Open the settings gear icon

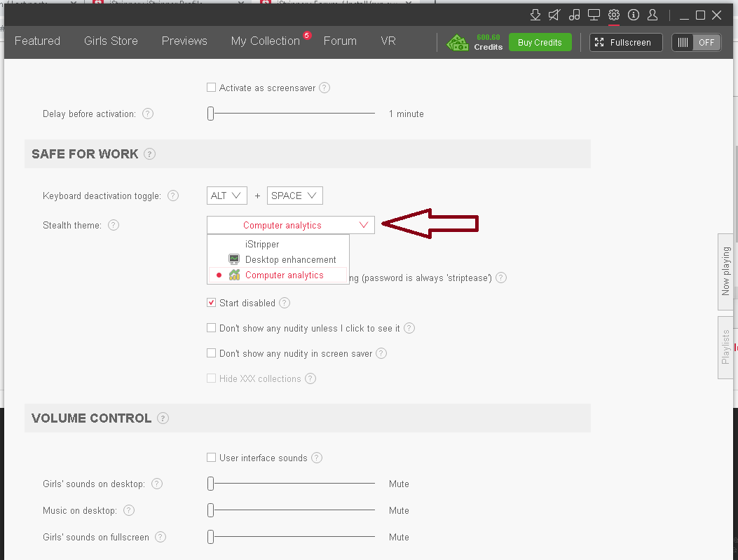(x=614, y=15)
